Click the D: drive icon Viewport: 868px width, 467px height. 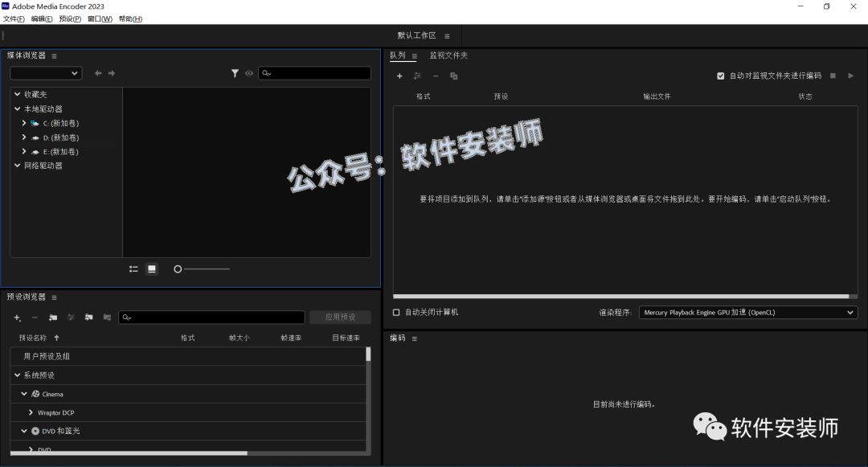35,137
